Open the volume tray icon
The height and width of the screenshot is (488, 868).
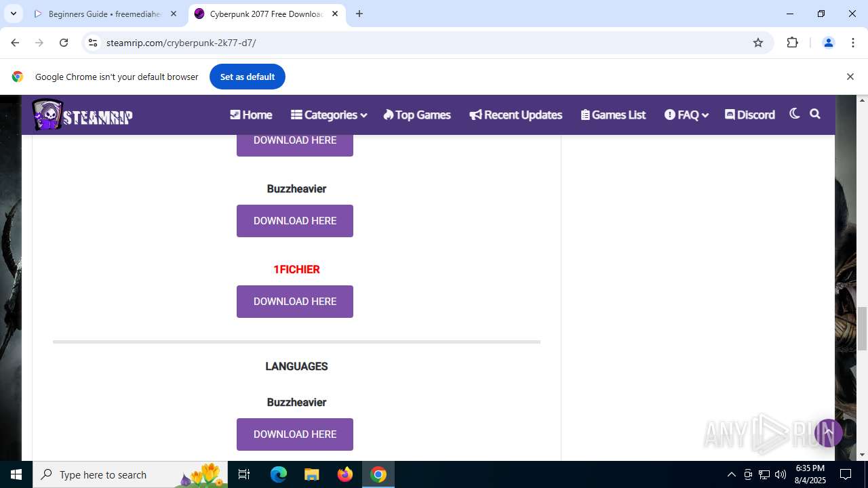[781, 474]
